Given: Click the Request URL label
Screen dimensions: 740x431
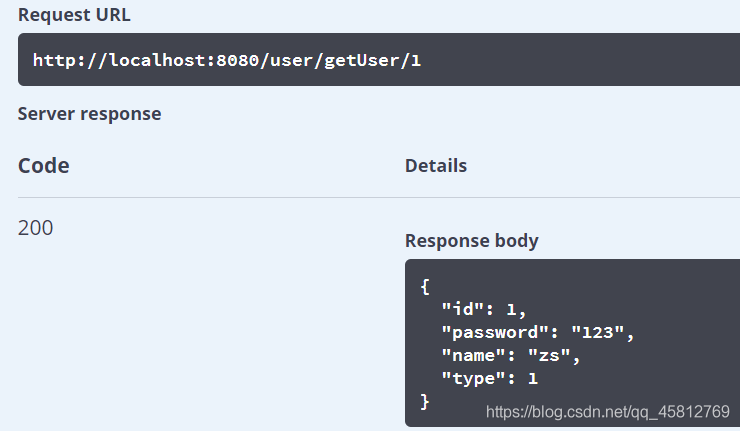Looking at the screenshot, I should (x=74, y=15).
